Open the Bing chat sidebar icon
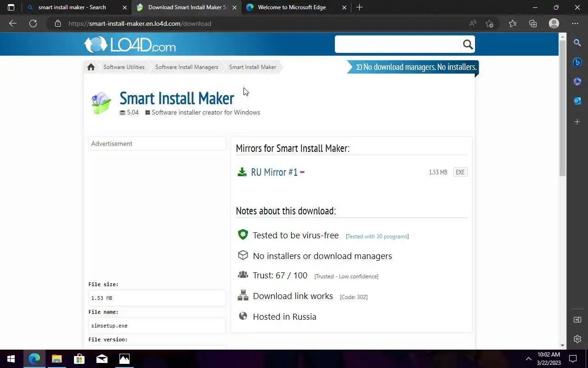Screen dimensions: 588x368 577,62
